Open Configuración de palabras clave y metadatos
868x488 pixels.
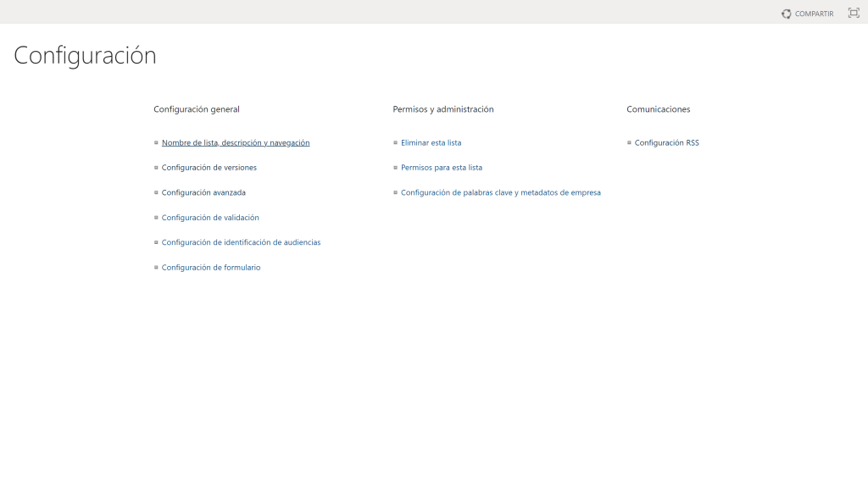[499, 192]
